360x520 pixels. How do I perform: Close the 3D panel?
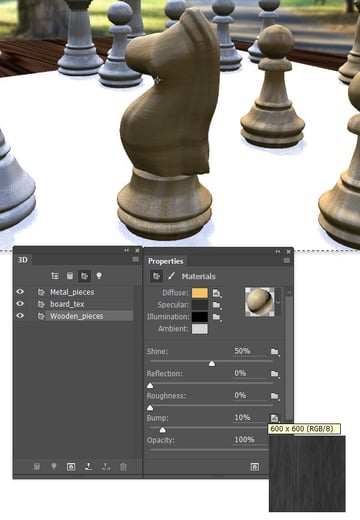137,250
